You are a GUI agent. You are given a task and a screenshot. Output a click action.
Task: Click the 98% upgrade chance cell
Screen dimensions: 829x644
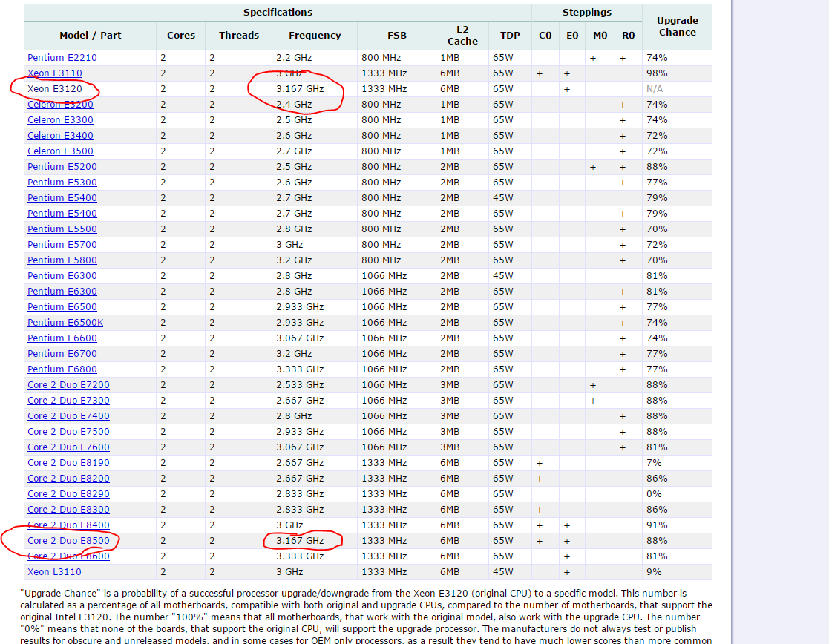[x=657, y=73]
